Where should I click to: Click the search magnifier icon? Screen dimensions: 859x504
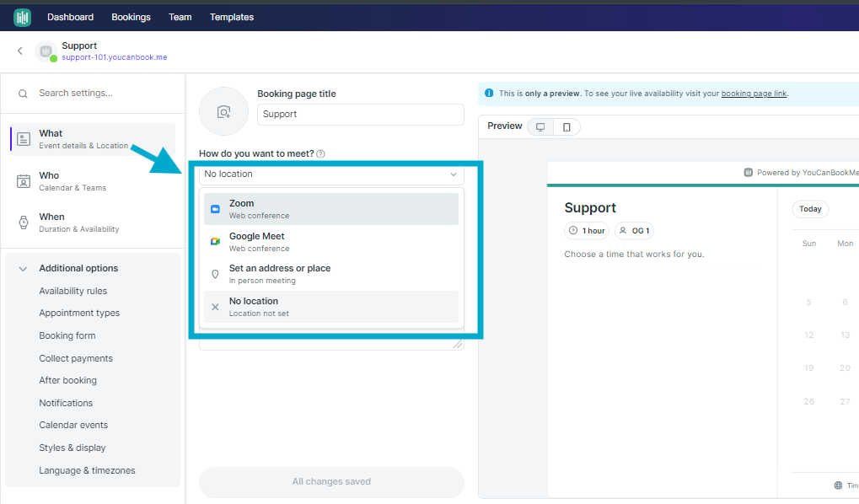tap(23, 94)
